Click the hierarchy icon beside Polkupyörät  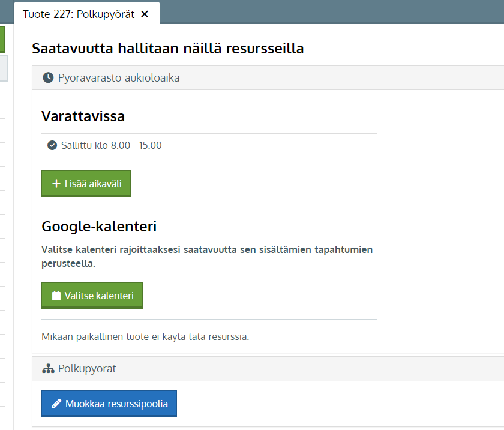click(x=48, y=369)
